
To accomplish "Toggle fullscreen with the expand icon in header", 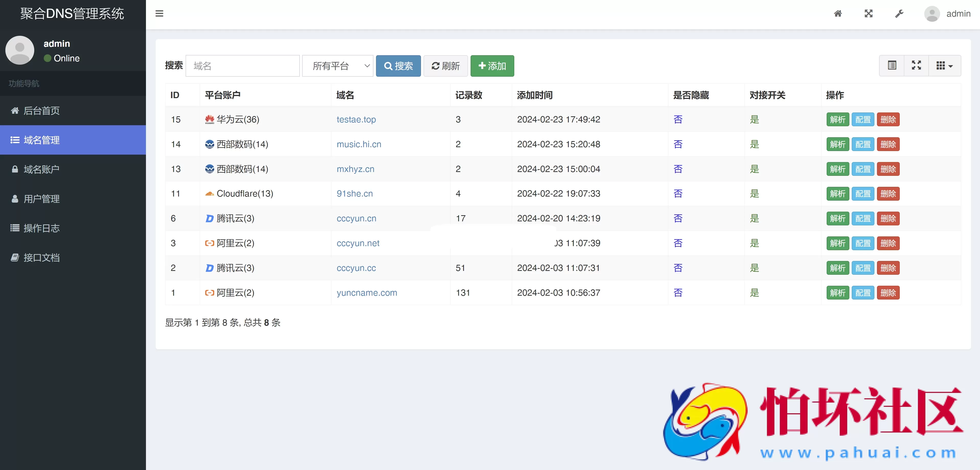I will [x=869, y=14].
